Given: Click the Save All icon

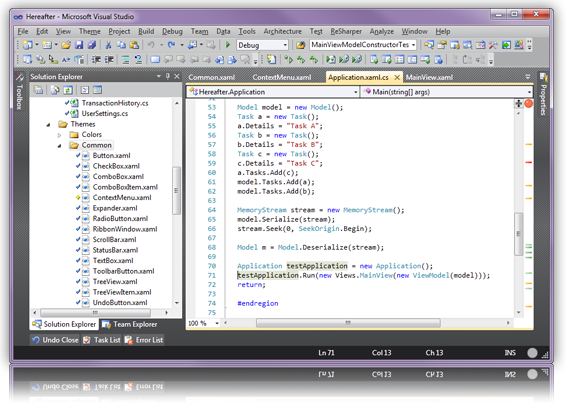Looking at the screenshot, I should click(92, 45).
